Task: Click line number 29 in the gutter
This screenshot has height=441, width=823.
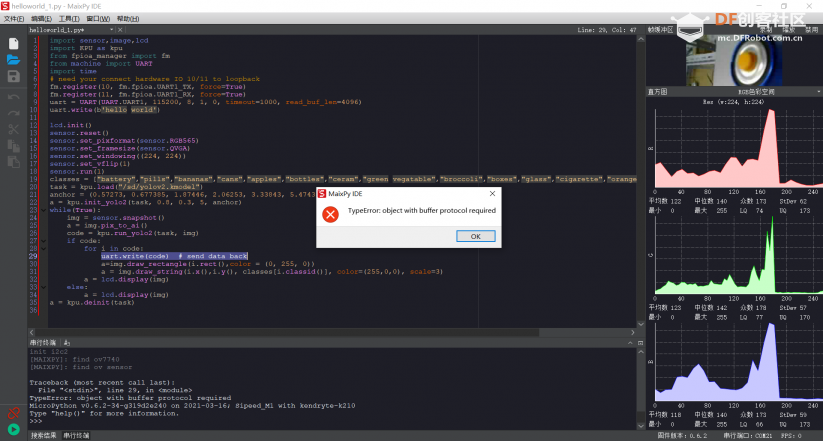Action: tap(33, 256)
